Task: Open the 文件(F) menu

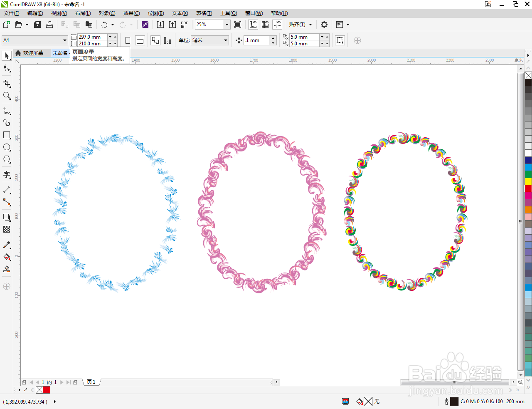Action: [12, 13]
